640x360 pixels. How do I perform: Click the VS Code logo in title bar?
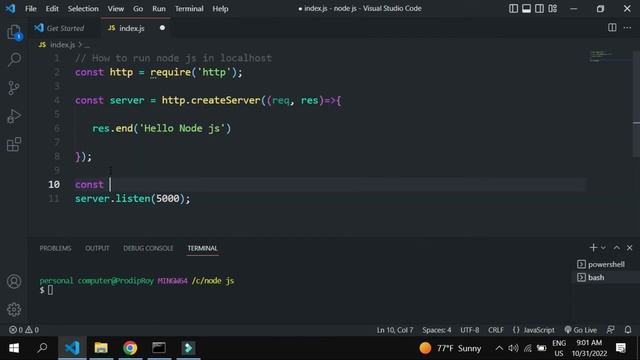point(11,8)
